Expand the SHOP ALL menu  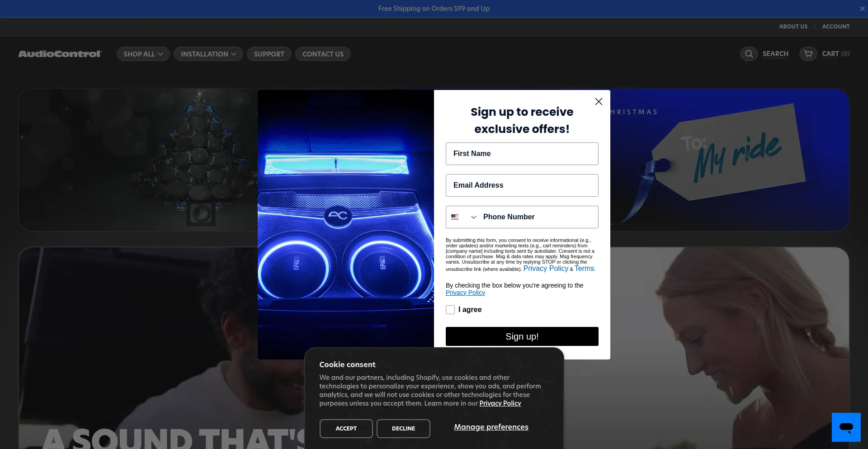pyautogui.click(x=143, y=54)
